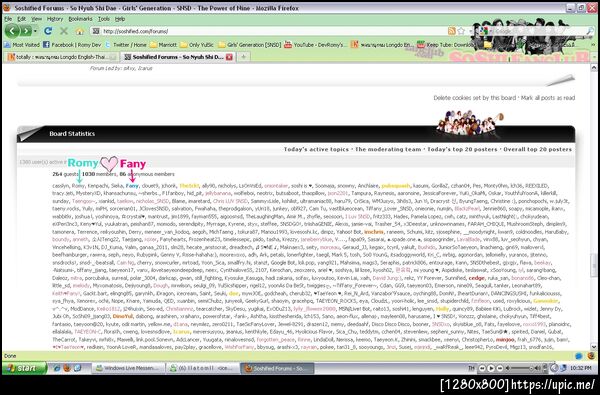Open the Twitter / Home bookmark
The height and width of the screenshot is (395, 600).
coord(126,45)
